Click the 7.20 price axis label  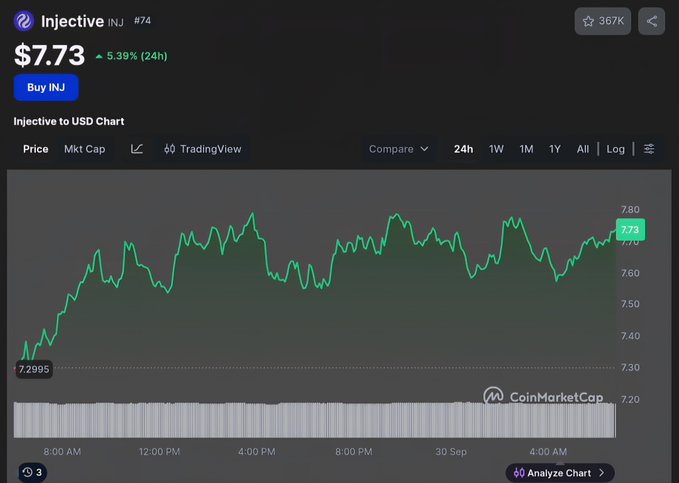click(x=630, y=399)
